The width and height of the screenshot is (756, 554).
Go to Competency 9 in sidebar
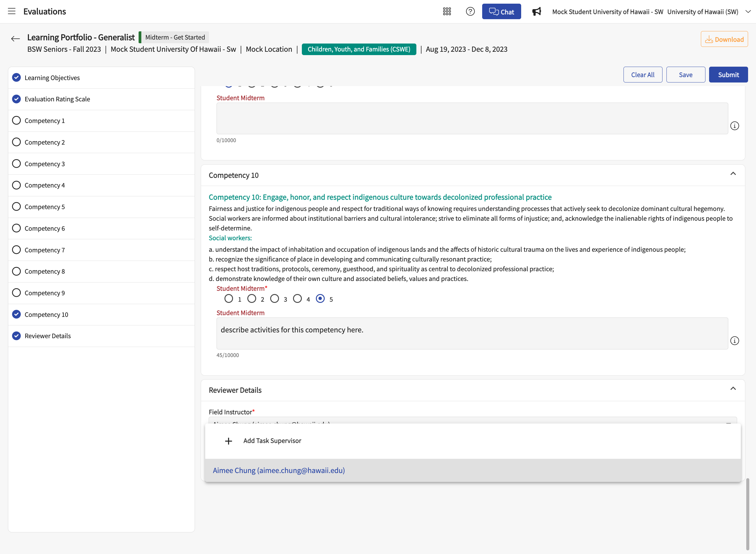point(101,293)
